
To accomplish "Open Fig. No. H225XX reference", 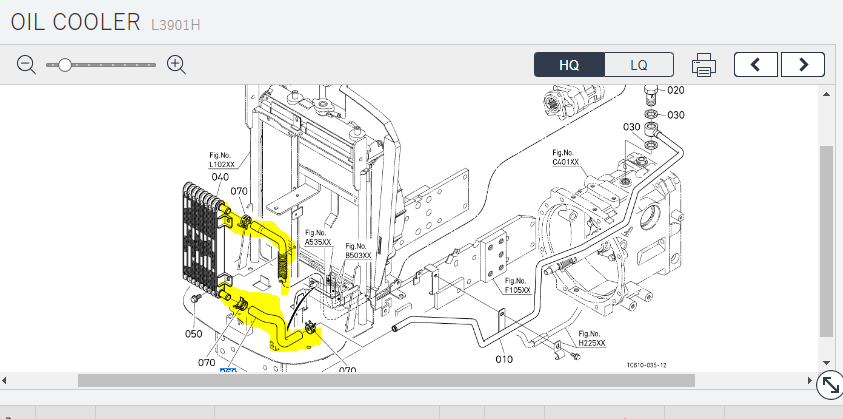I will click(593, 338).
